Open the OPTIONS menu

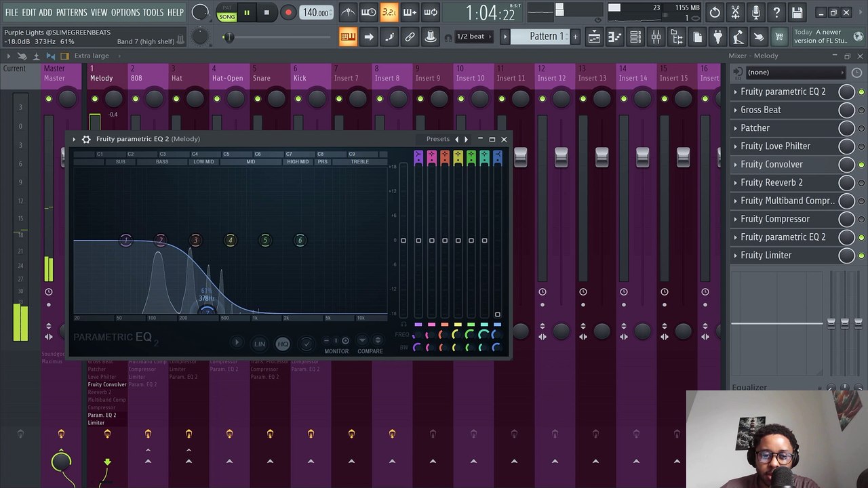pos(125,12)
